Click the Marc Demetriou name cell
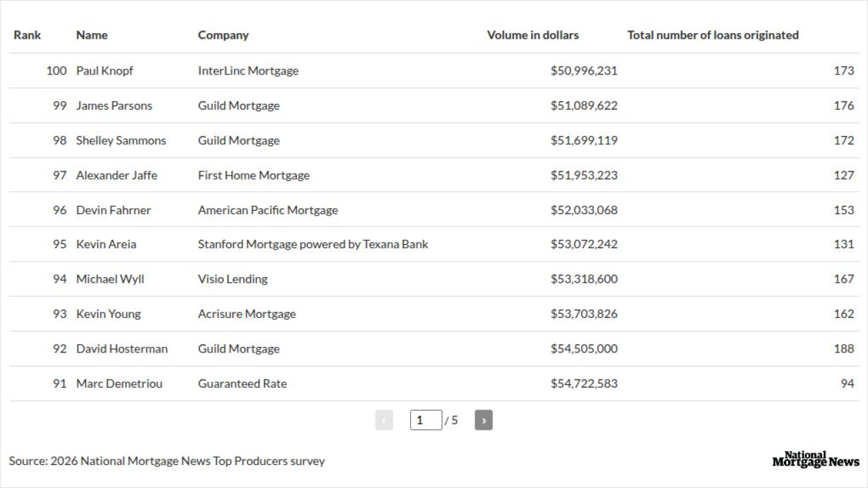This screenshot has width=868, height=488. [x=119, y=384]
